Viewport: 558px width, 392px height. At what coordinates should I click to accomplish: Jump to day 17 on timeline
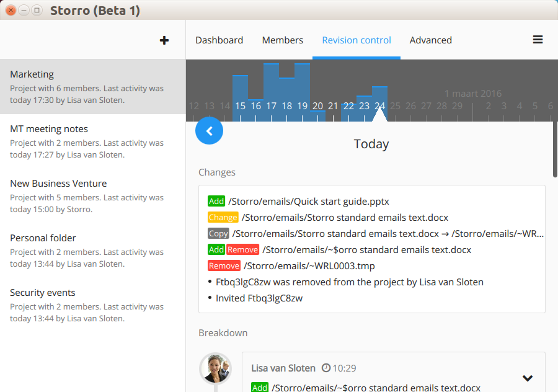pos(271,105)
